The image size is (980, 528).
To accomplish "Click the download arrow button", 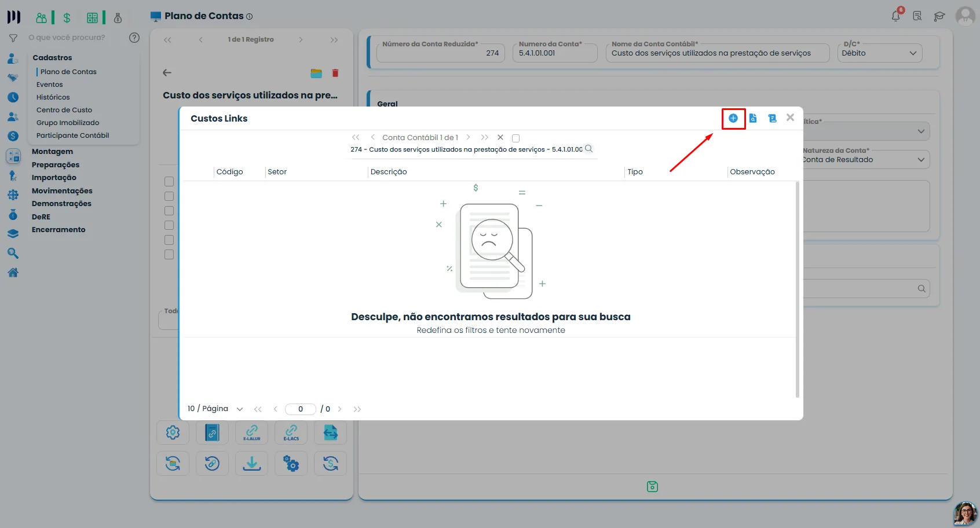I will tap(251, 464).
